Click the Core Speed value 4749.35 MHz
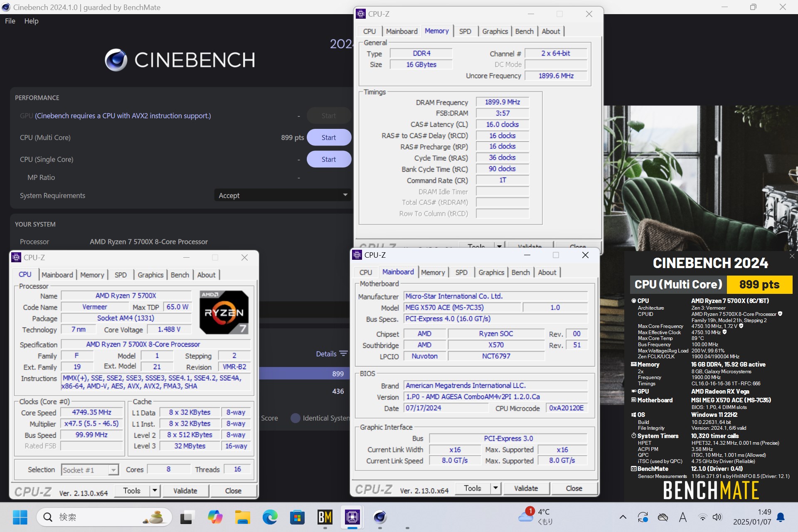This screenshot has width=798, height=532. pos(91,412)
